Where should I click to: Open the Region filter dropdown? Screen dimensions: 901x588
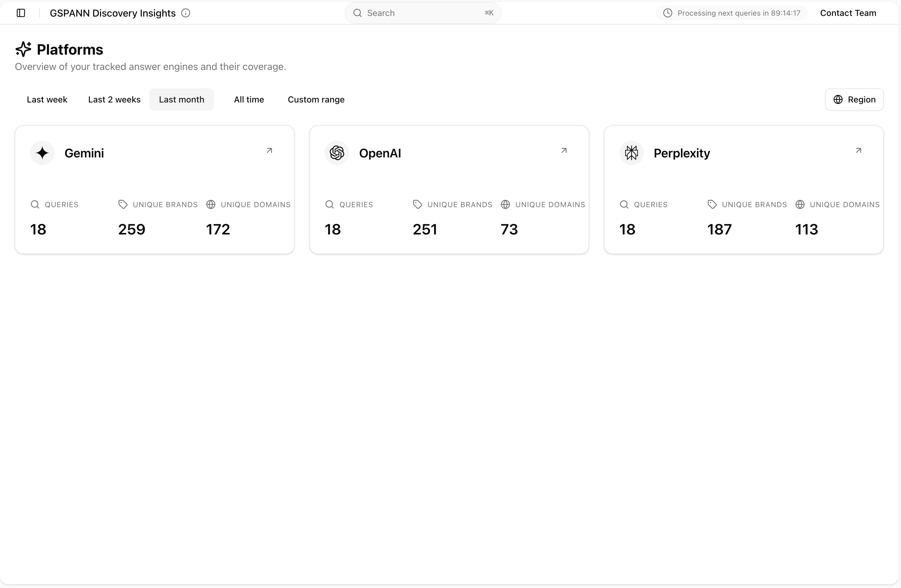click(854, 99)
